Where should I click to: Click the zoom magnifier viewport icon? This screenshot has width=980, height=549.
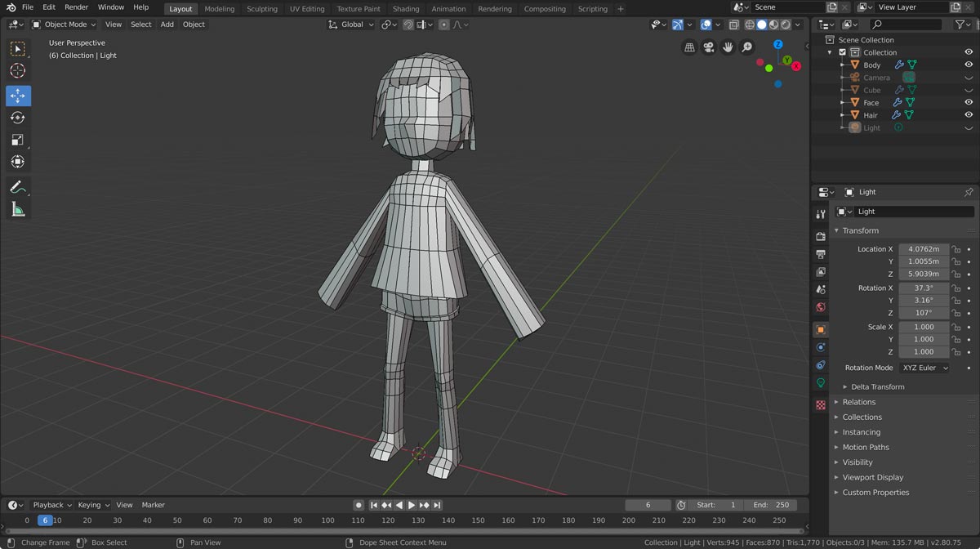click(x=746, y=47)
